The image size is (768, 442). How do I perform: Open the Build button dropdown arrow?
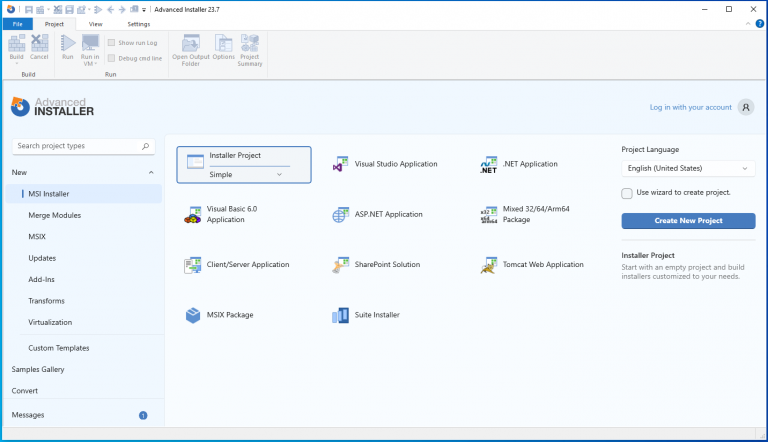pos(17,64)
